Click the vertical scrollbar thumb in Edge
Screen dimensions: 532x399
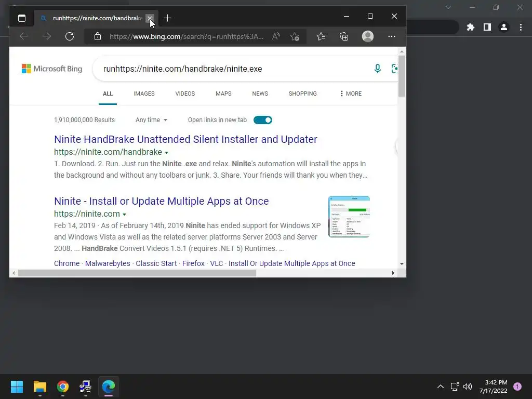click(402, 76)
